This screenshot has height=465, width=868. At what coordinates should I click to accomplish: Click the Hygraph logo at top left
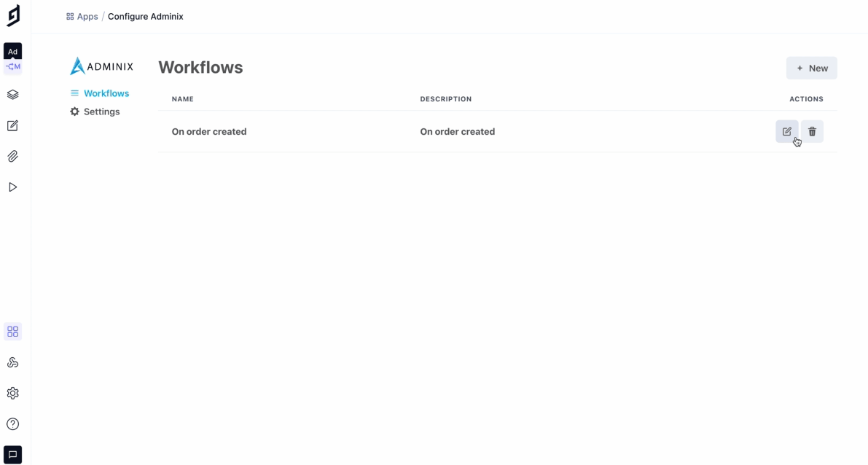13,15
